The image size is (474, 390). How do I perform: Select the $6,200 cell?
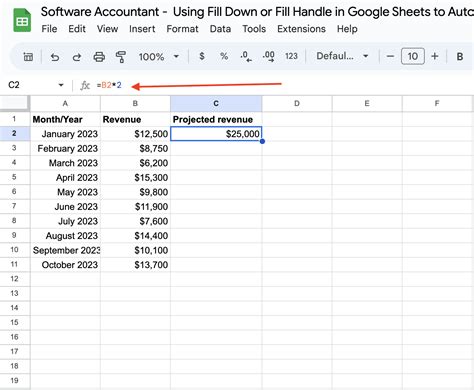[x=135, y=163]
